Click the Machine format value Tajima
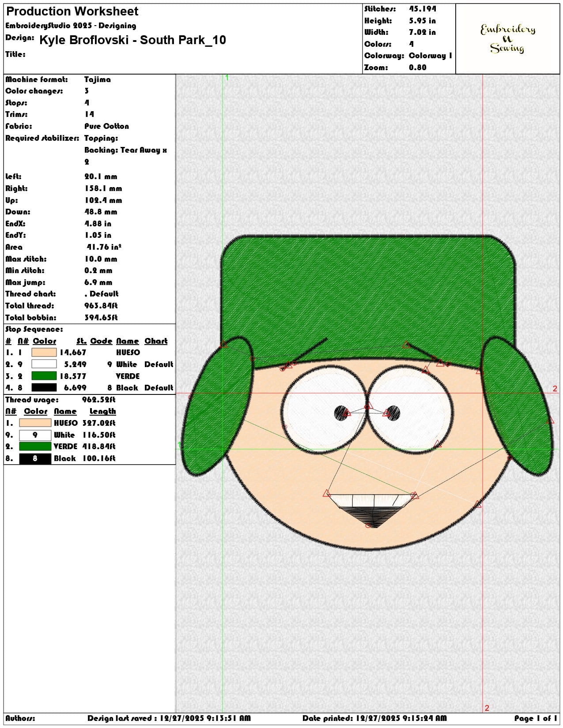The width and height of the screenshot is (563, 728). pos(98,79)
